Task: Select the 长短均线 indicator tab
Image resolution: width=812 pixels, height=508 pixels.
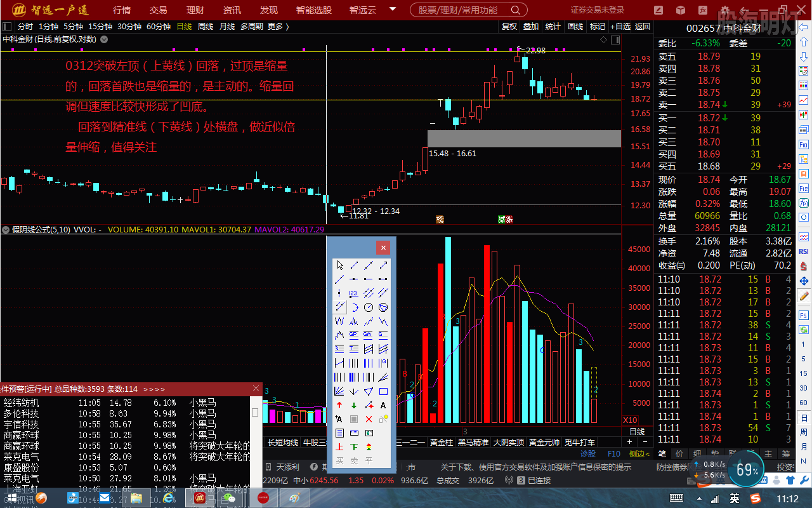Action: [x=283, y=443]
